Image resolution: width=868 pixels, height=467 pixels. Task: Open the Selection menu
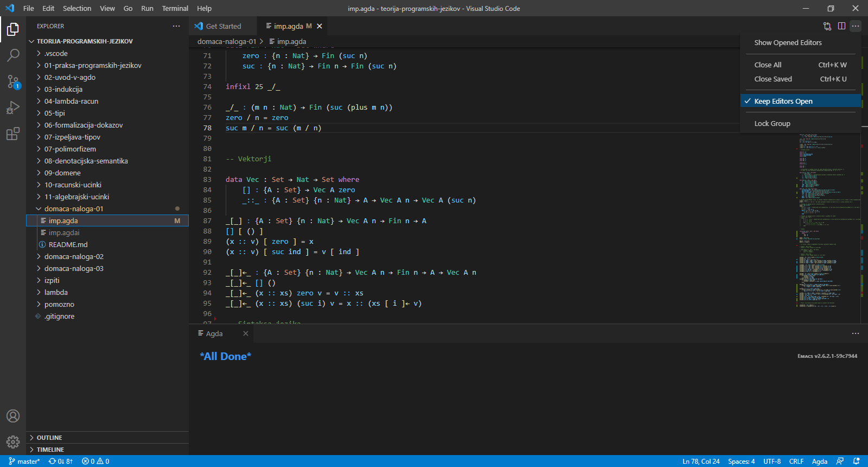(x=77, y=8)
